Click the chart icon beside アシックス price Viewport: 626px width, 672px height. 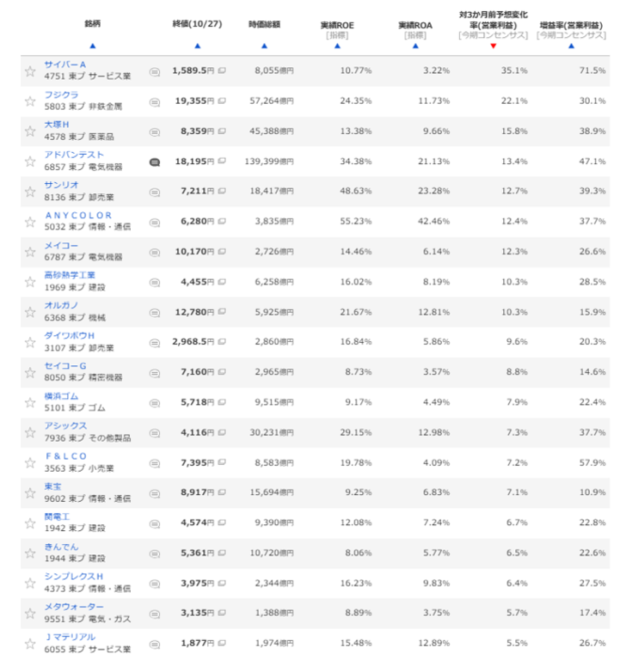point(222,432)
